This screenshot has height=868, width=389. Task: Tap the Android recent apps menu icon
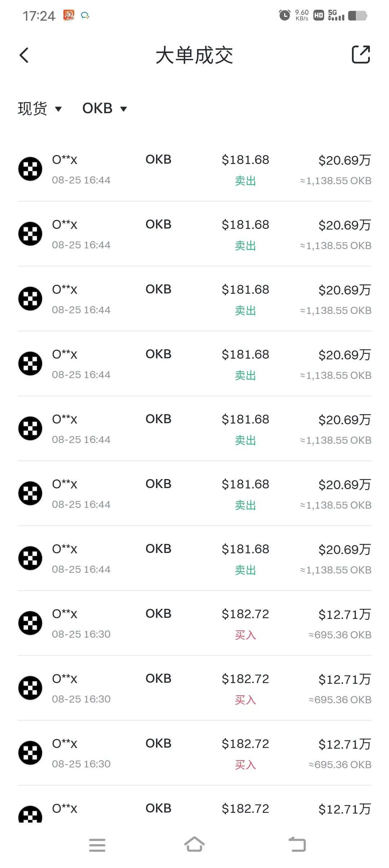(97, 845)
